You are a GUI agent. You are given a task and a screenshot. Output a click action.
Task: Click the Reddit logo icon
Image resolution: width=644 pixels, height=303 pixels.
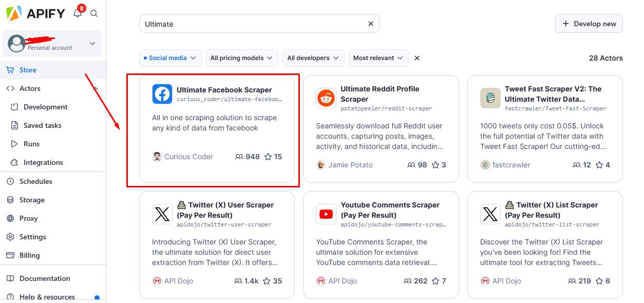pyautogui.click(x=326, y=98)
